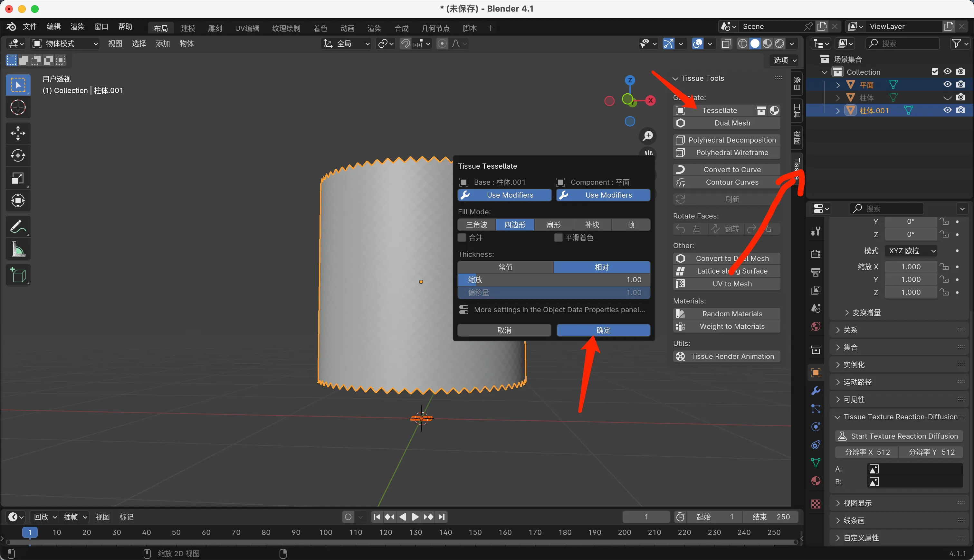The height and width of the screenshot is (560, 974).
Task: Toggle visibility eye of 柱体.001
Action: tap(948, 110)
